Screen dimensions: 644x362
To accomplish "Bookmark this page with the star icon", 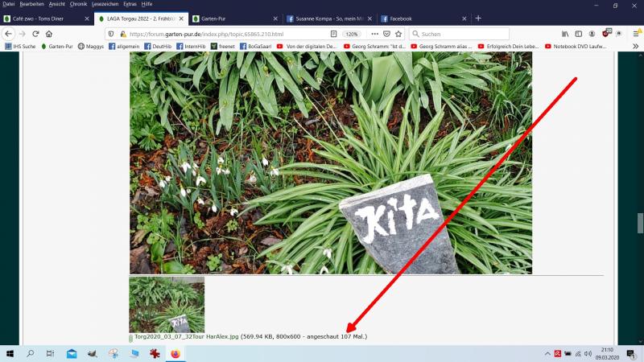I will click(398, 34).
